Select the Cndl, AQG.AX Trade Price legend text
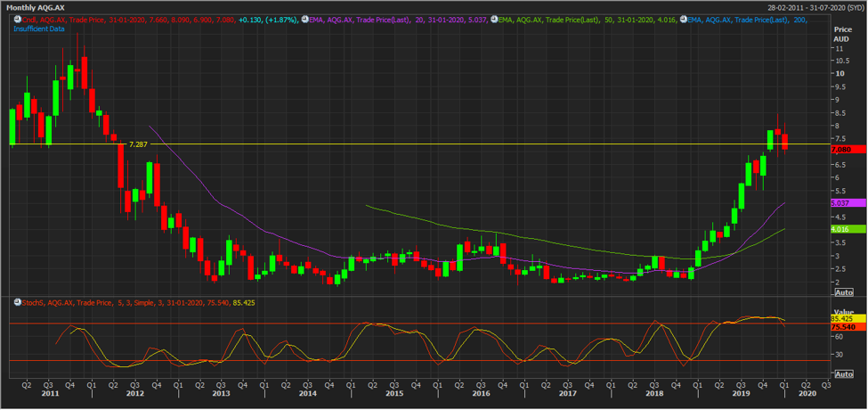 pos(129,20)
